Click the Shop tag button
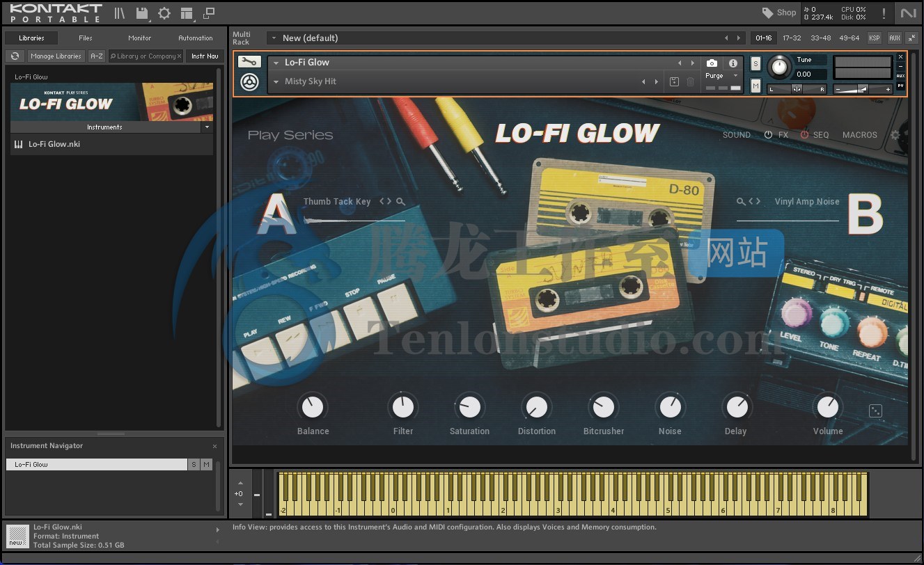This screenshot has height=565, width=924. (x=778, y=13)
